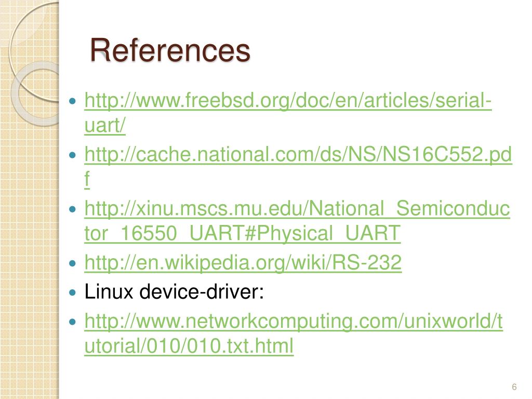The height and width of the screenshot is (399, 532).
Task: Click the bullet beside the networkcomputing.com link
Action: point(72,322)
